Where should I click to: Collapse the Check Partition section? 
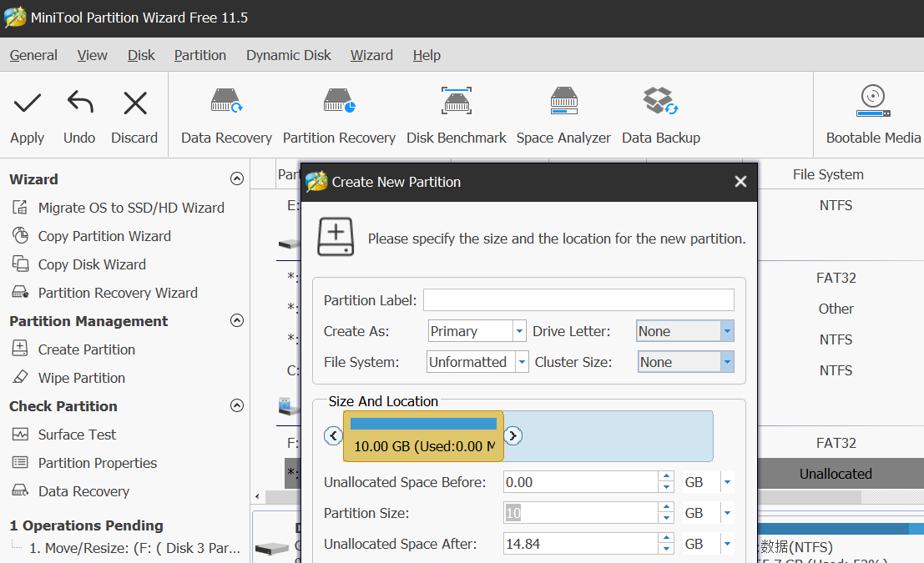pos(237,406)
